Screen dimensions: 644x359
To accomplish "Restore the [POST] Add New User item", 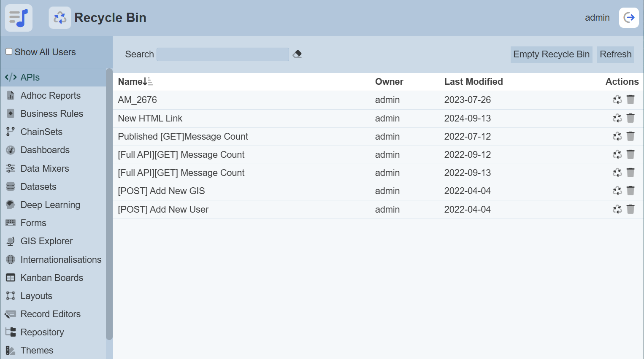I will pyautogui.click(x=617, y=209).
